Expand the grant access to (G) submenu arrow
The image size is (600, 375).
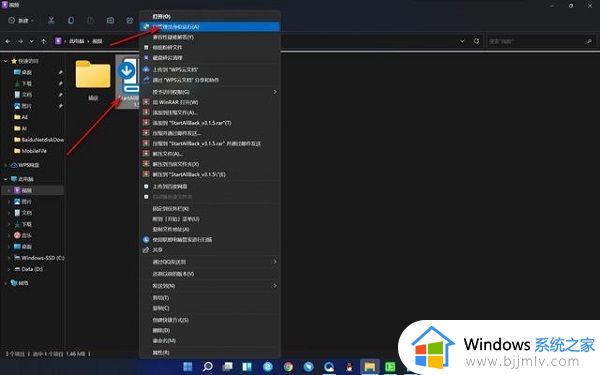[x=275, y=92]
